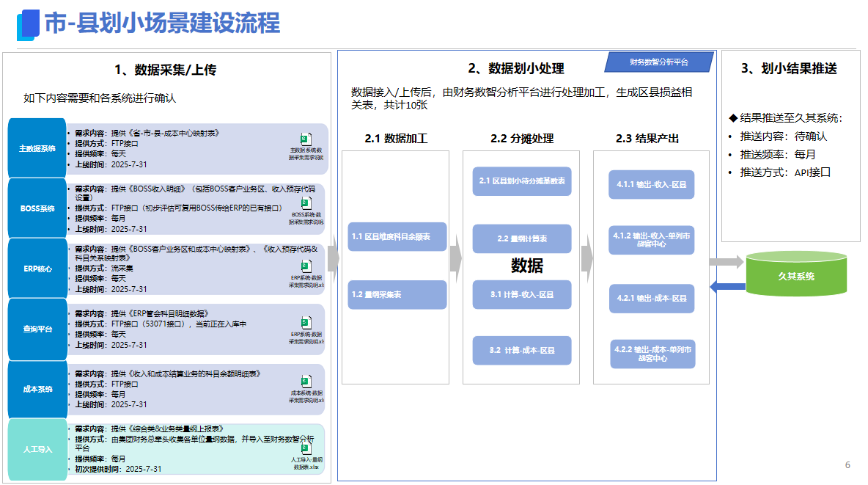Click the ERP管会科目明细数据 requirement line
Viewport: 868px width, 485px height.
point(141,314)
